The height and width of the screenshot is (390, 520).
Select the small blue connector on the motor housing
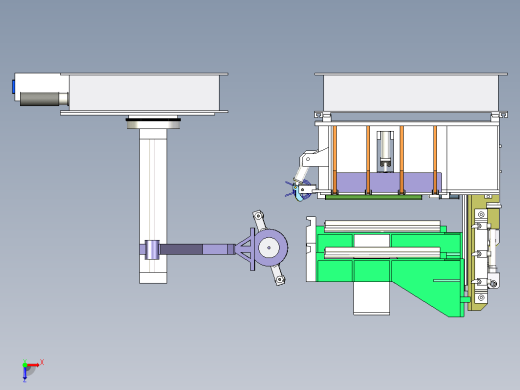point(13,87)
